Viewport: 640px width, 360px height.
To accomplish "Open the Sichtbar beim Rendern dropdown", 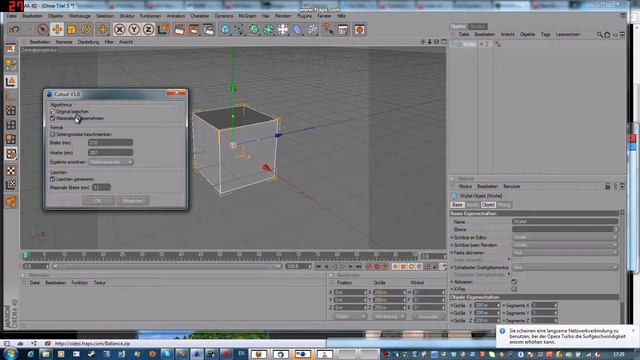I will [564, 245].
